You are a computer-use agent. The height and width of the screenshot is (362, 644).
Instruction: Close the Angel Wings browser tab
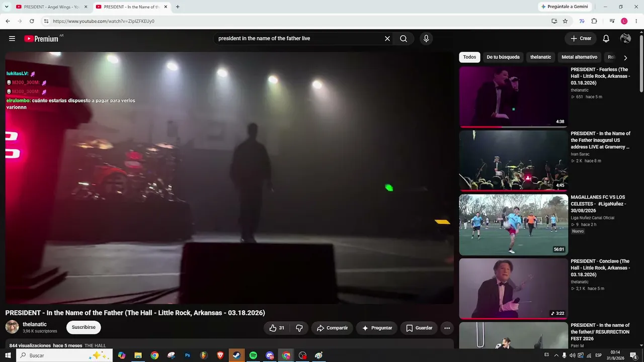86,7
